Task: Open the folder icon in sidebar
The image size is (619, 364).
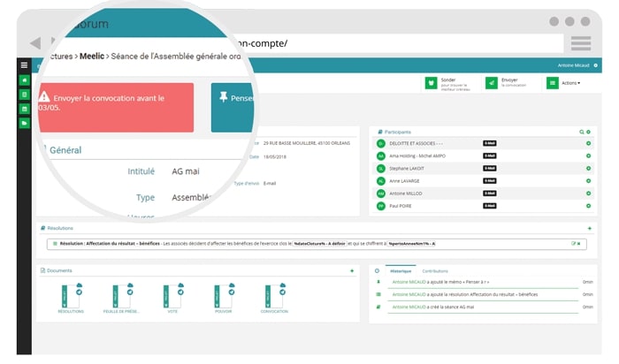Action: click(24, 122)
